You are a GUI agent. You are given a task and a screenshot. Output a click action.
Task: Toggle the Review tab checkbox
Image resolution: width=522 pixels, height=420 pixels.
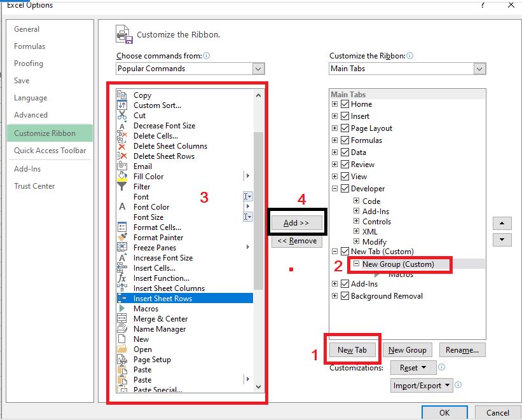345,164
